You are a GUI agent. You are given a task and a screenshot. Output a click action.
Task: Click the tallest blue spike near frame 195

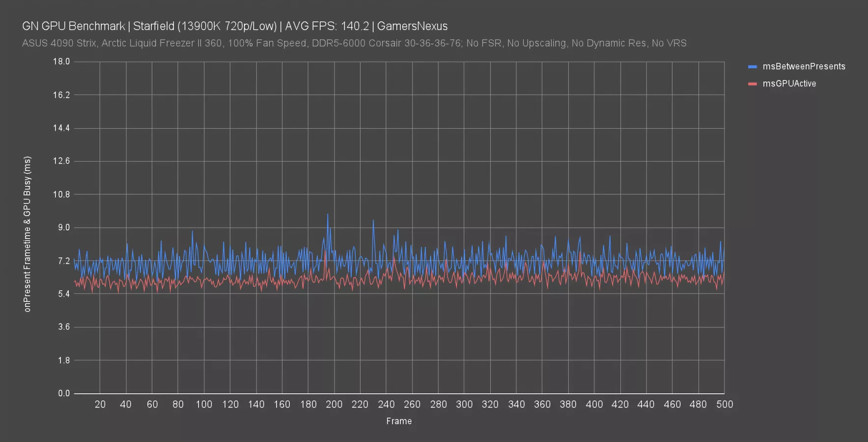(x=328, y=215)
